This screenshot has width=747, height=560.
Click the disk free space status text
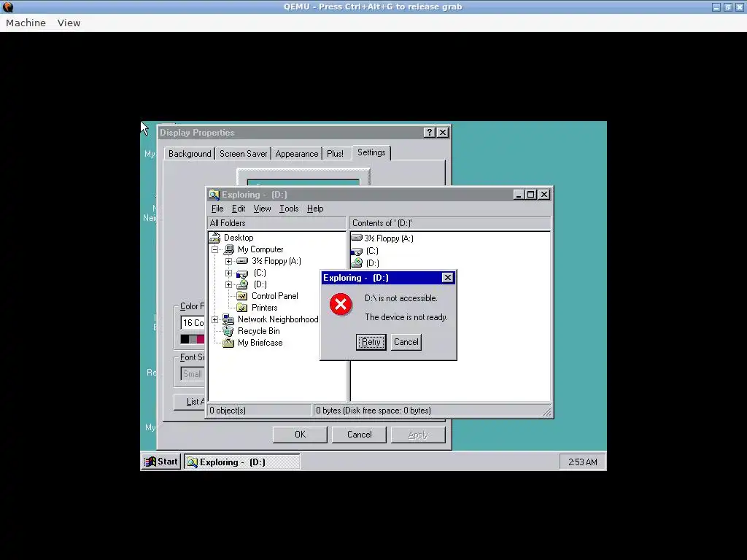(373, 411)
